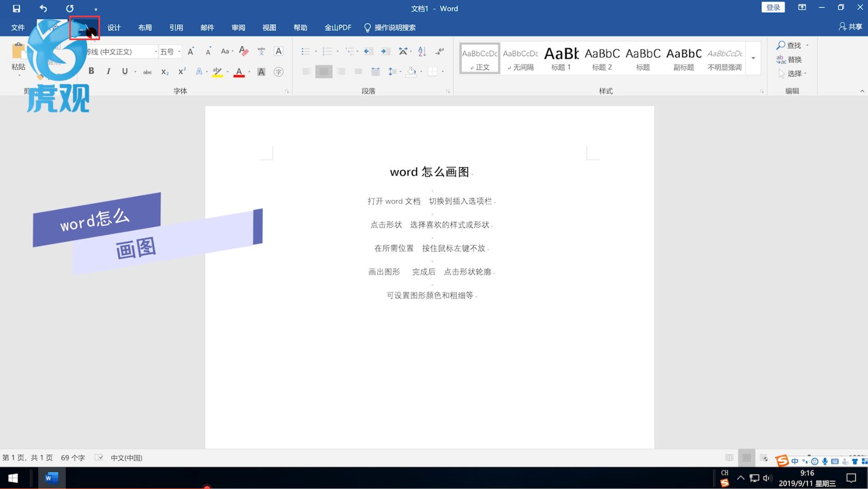Open the 选择 select menu
Image resolution: width=868 pixels, height=489 pixels.
[x=792, y=73]
